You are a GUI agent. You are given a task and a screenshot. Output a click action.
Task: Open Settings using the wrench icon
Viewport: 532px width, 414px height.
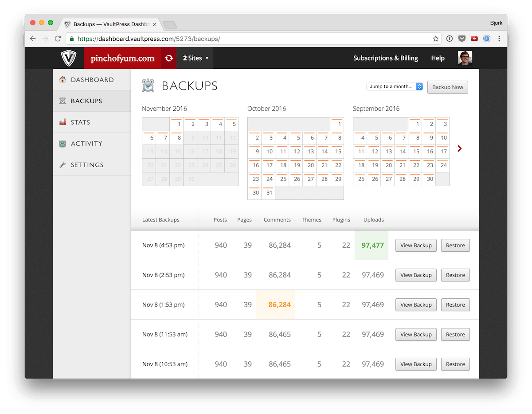click(x=63, y=164)
